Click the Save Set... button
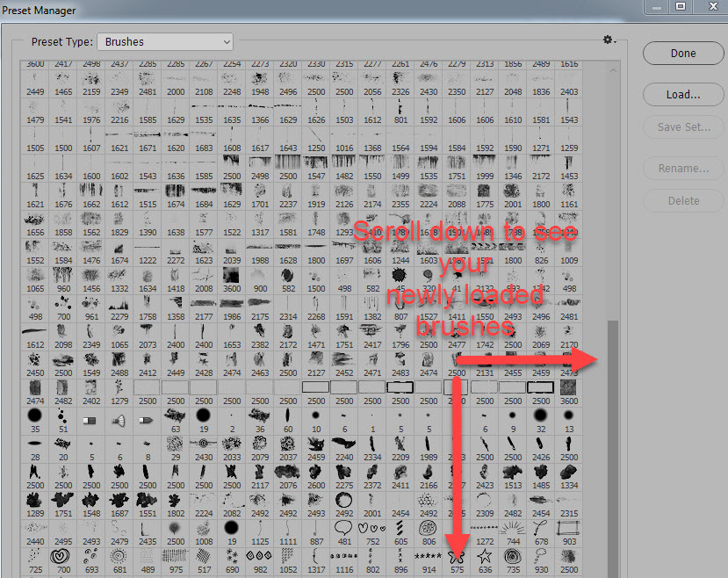This screenshot has height=578, width=728. click(683, 127)
